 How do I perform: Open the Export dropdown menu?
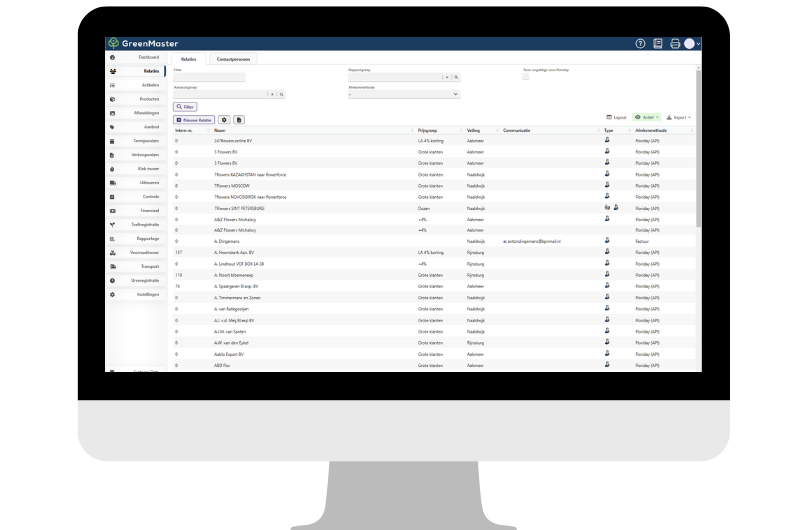pyautogui.click(x=679, y=117)
